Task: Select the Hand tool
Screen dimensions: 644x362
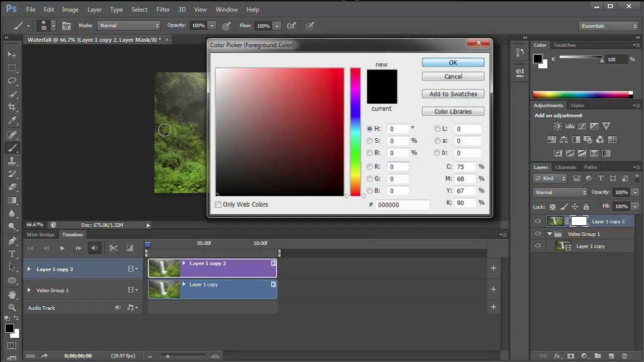Action: [x=13, y=294]
